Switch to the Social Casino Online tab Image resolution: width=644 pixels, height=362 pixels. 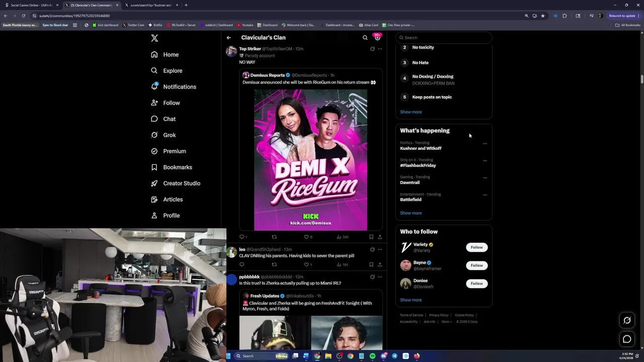(x=31, y=5)
